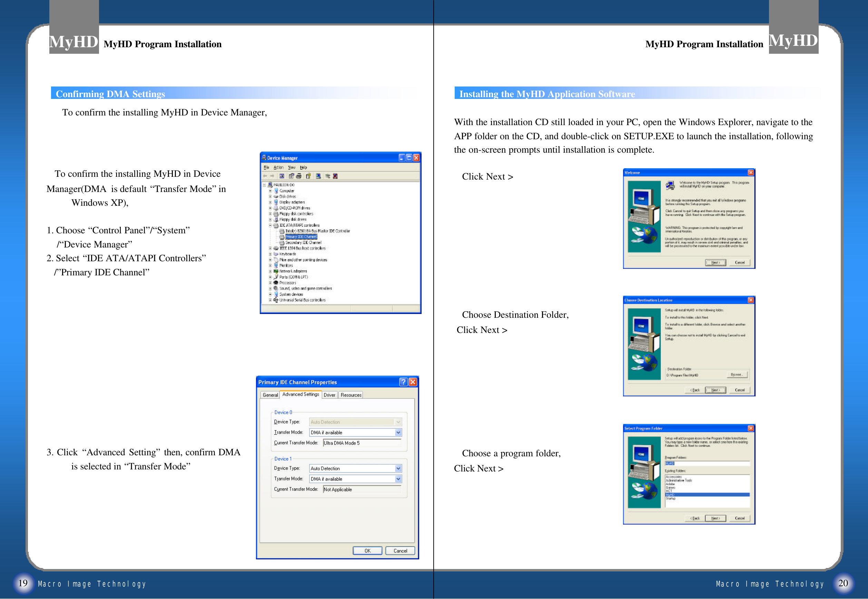This screenshot has width=868, height=599.
Task: Click the Help icon in Device Manager toolbar
Action: click(x=308, y=176)
